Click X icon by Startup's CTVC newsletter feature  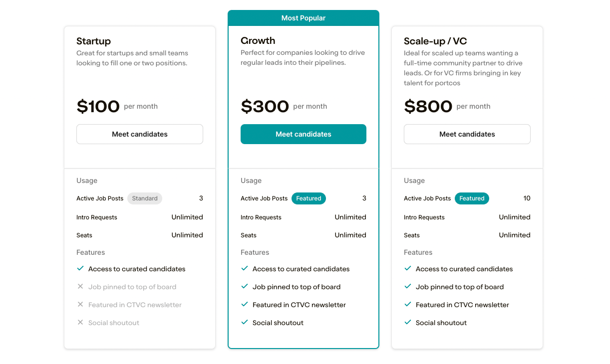80,304
